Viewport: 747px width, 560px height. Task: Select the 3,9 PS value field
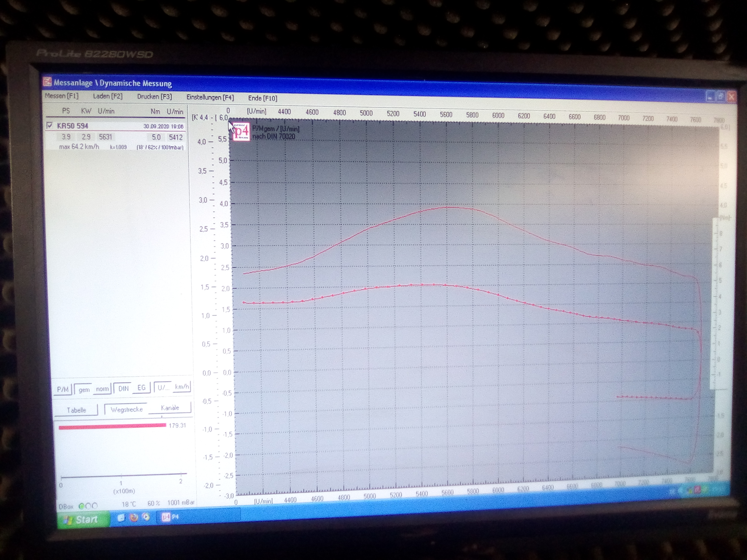[66, 137]
